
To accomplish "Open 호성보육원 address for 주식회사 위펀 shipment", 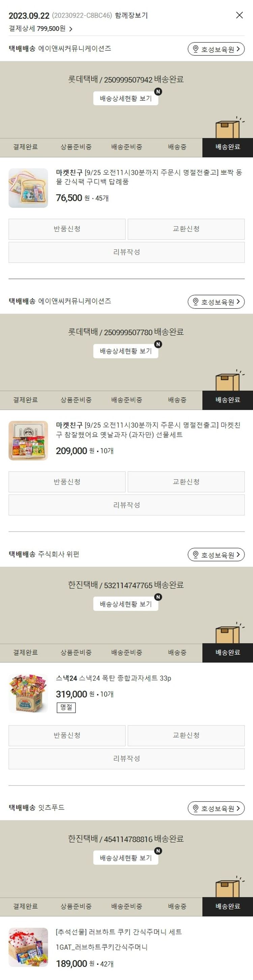I will pos(216,555).
